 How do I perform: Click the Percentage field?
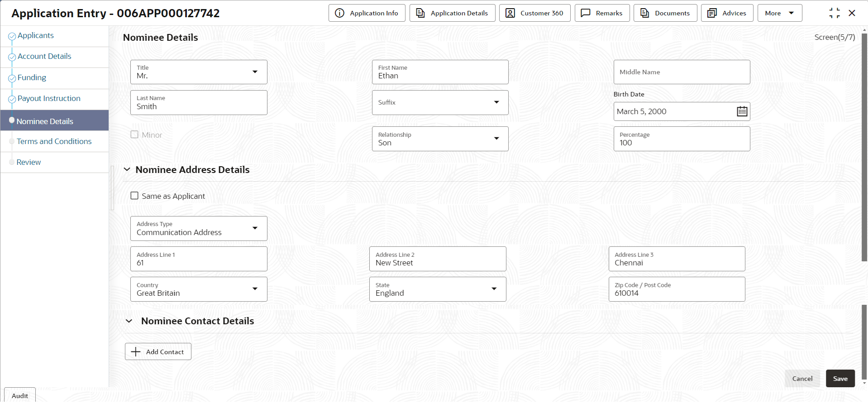[x=682, y=139]
